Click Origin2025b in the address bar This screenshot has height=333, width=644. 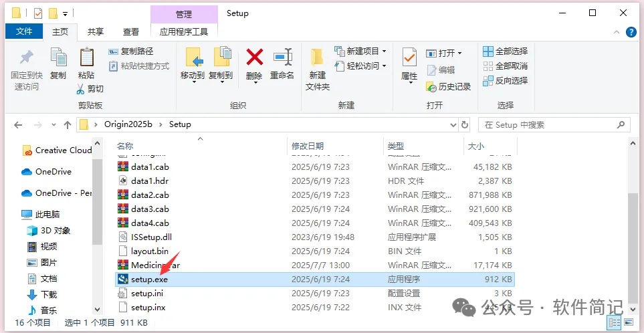coord(127,124)
